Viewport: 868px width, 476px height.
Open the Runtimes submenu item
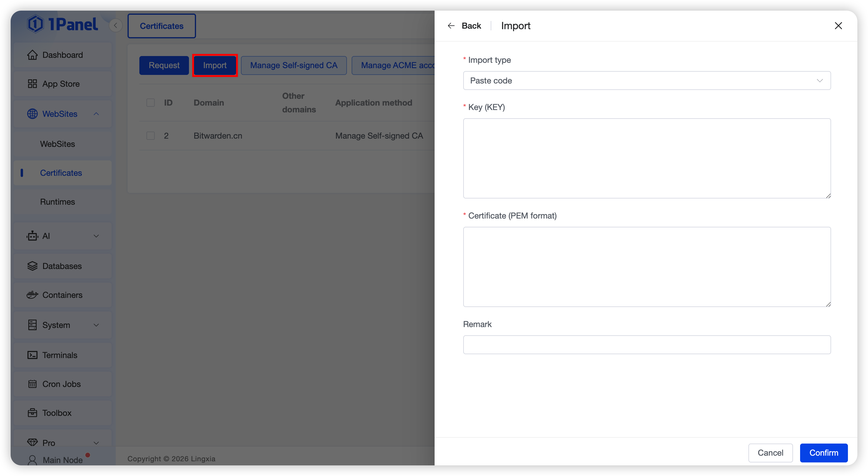click(58, 202)
